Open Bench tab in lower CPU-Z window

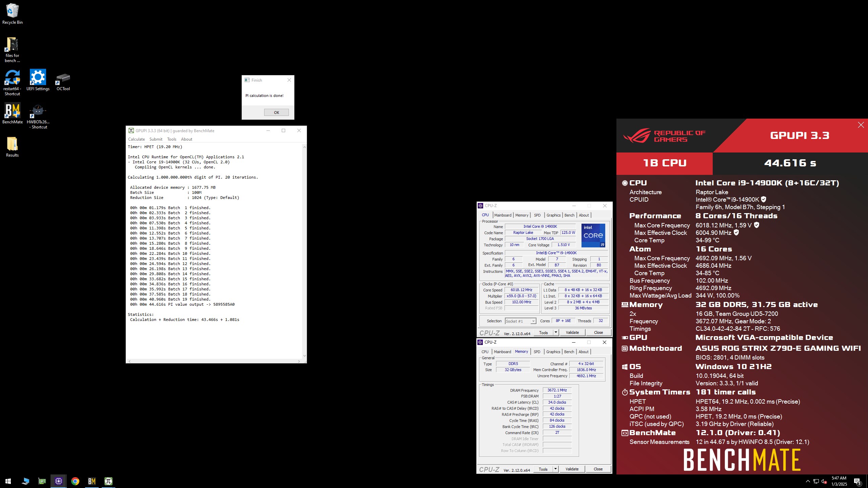point(569,352)
